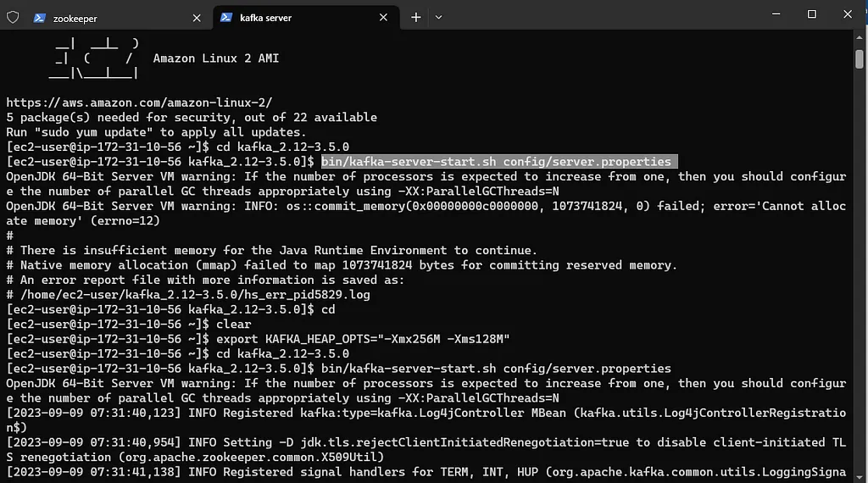Click the https://aws.amazon.com/amazon-linux-2/ URL
This screenshot has width=868, height=483.
point(140,103)
